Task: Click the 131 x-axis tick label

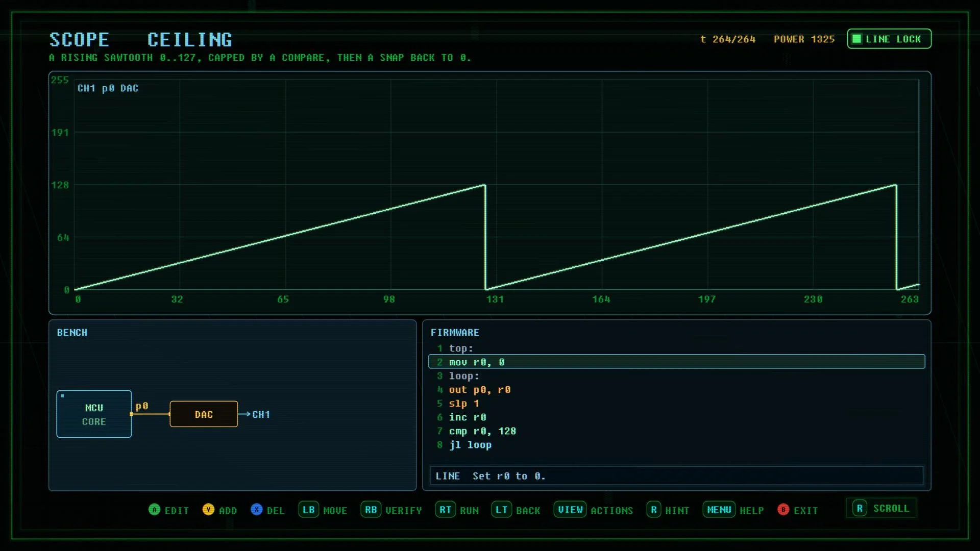Action: tap(495, 299)
